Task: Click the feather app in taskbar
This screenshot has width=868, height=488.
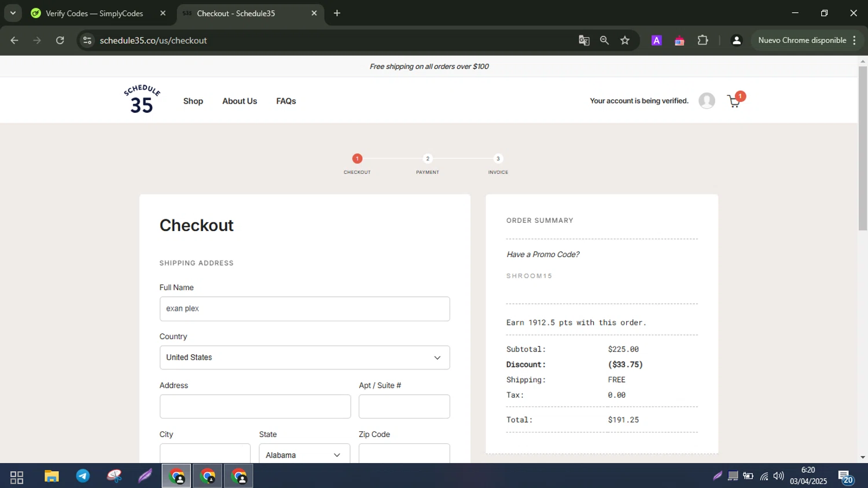Action: point(145,476)
